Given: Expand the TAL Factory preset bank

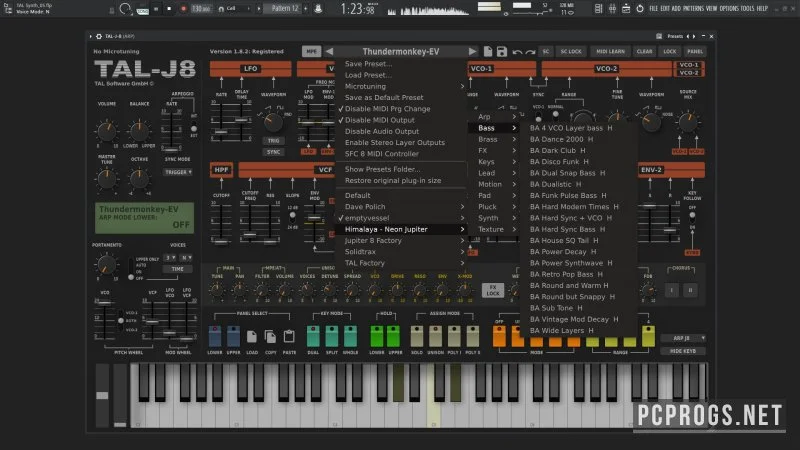Looking at the screenshot, I should coord(401,263).
